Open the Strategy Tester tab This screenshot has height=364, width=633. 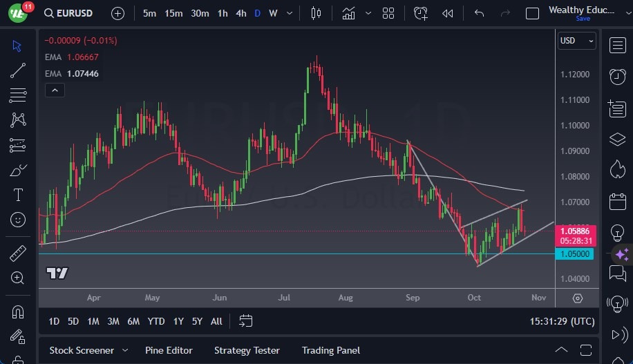pos(247,350)
